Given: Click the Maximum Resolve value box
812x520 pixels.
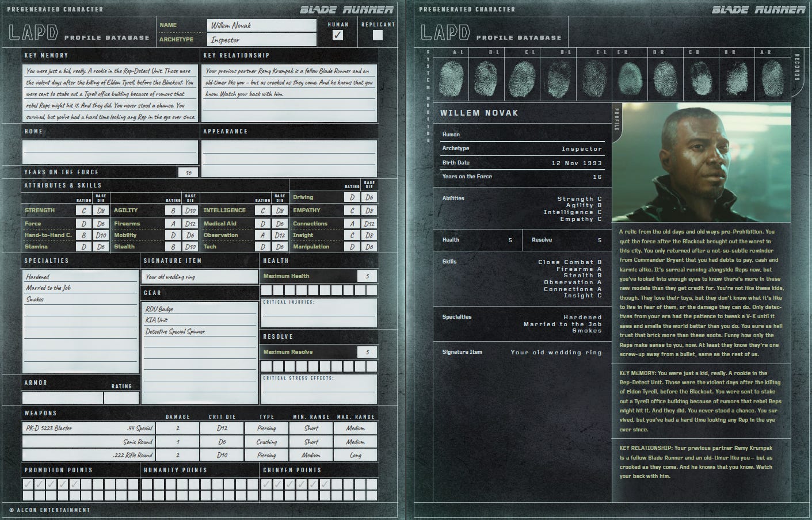Looking at the screenshot, I should click(x=367, y=352).
